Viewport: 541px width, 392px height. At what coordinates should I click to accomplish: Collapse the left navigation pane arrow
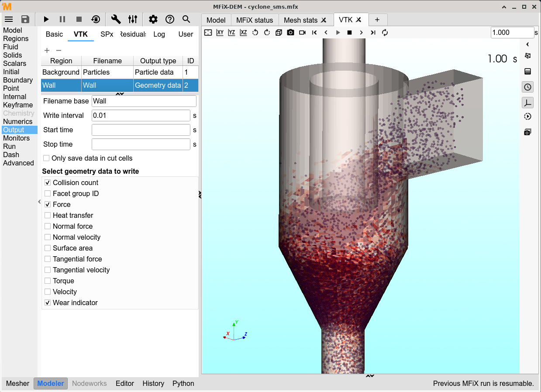pyautogui.click(x=39, y=202)
